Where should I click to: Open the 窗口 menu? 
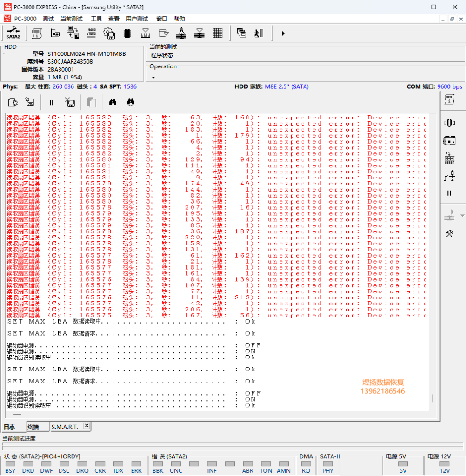[x=161, y=19]
